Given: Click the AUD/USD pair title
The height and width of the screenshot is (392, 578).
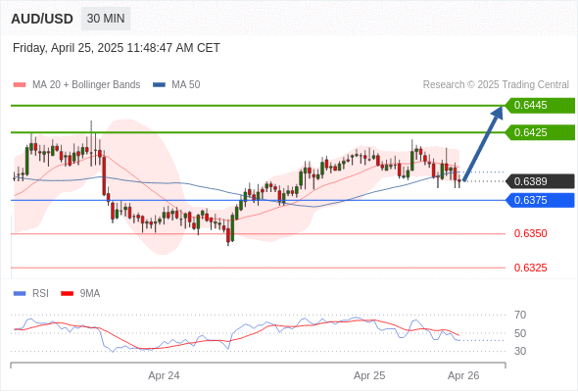Looking at the screenshot, I should (x=42, y=19).
